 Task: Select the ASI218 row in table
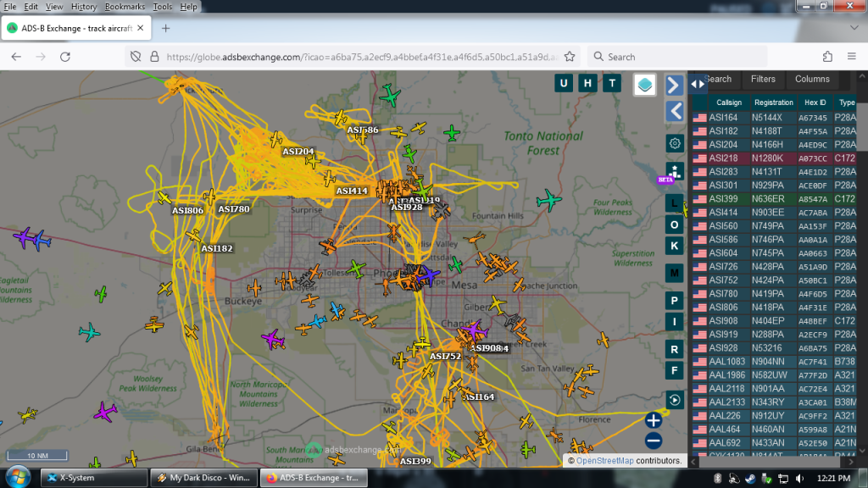[x=774, y=158]
